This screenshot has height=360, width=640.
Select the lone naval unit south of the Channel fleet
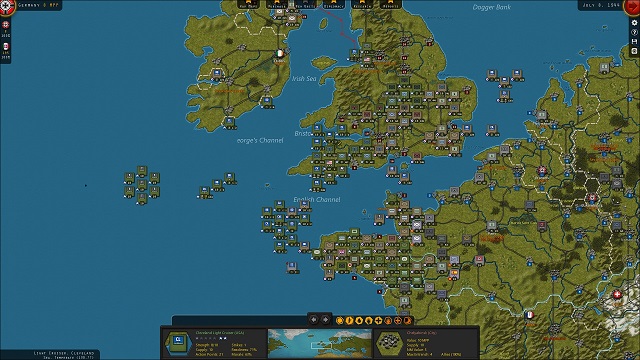click(291, 267)
